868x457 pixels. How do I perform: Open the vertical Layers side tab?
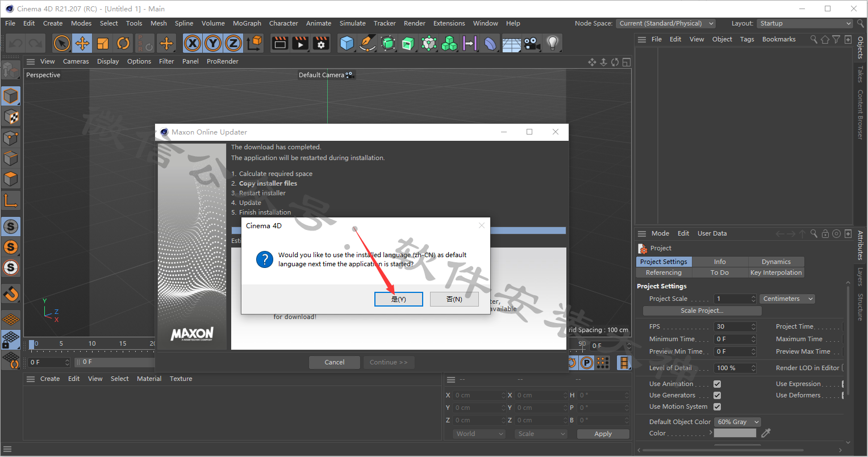tap(860, 277)
